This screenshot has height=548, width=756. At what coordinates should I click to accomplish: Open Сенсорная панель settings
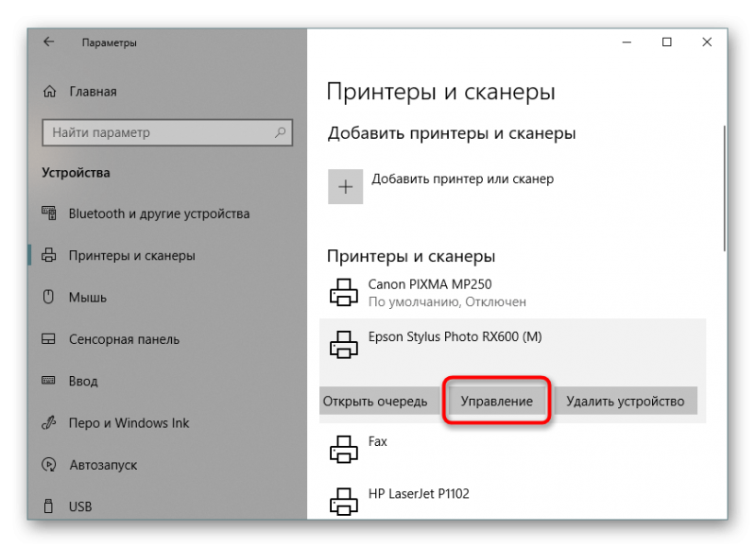tap(124, 339)
